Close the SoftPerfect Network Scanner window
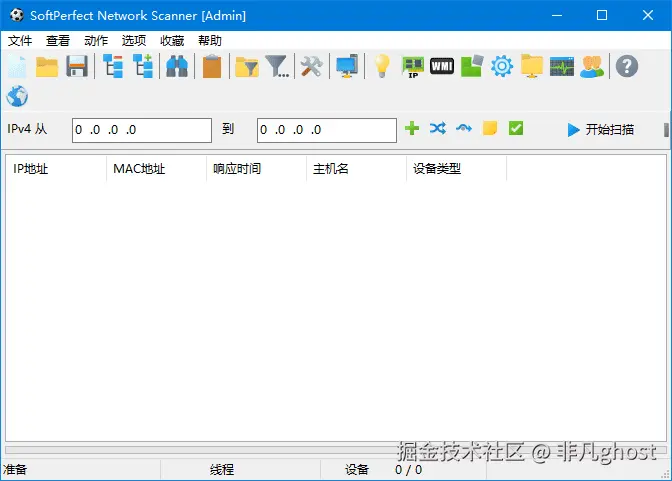The width and height of the screenshot is (672, 481). [648, 15]
